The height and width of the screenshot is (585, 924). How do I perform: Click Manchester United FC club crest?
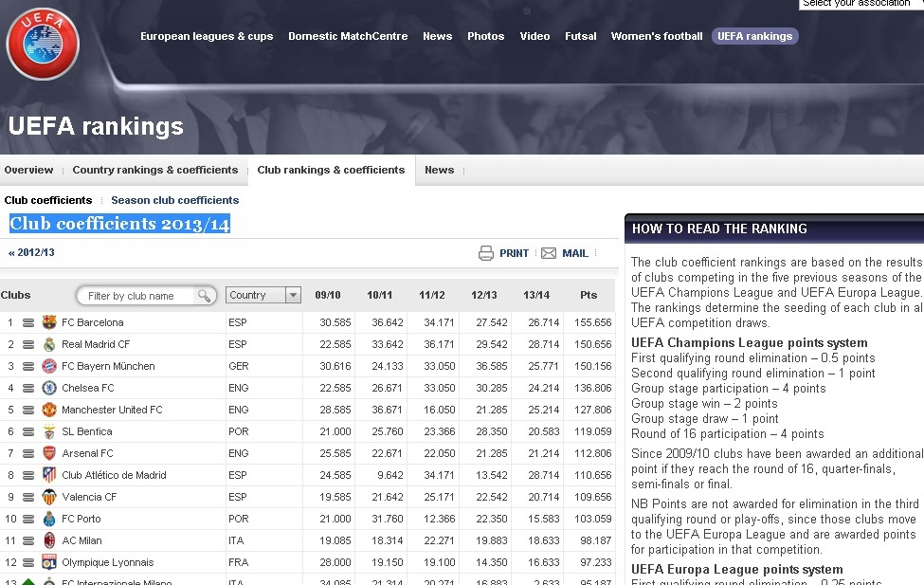pos(49,410)
